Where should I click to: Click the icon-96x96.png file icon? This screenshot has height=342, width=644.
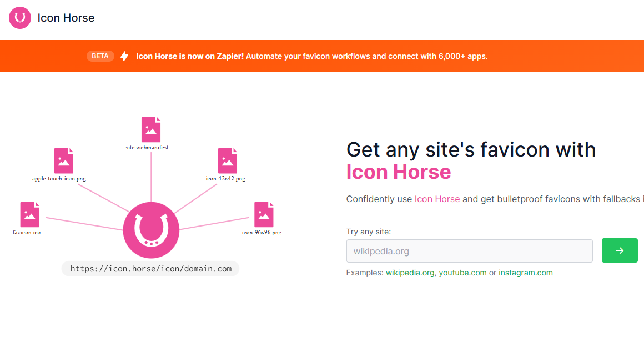[x=264, y=214]
